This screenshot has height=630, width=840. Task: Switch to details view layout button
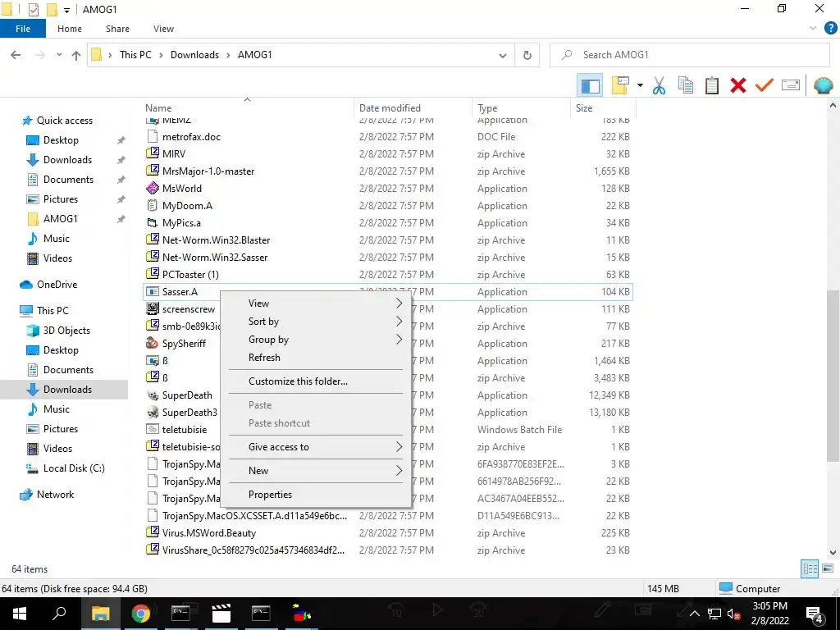click(810, 569)
